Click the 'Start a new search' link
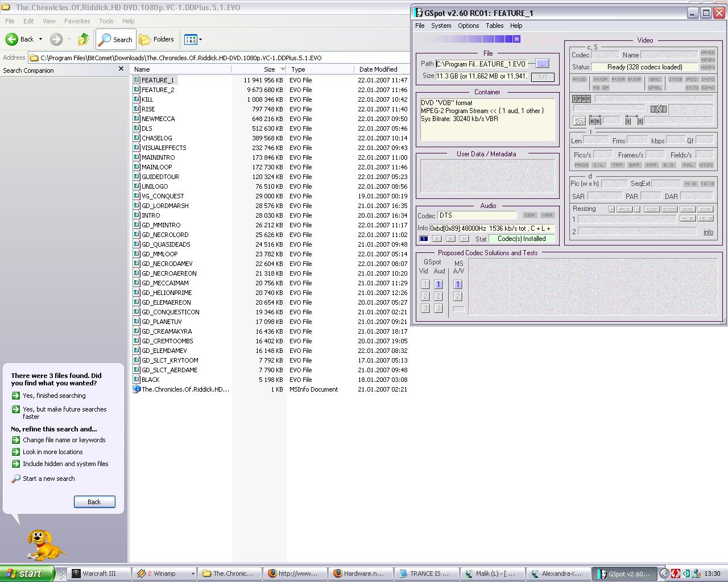The image size is (728, 582). [x=48, y=479]
